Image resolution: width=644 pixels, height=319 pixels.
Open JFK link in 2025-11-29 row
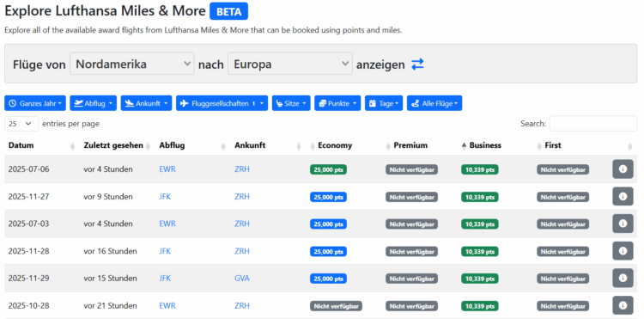coord(165,279)
